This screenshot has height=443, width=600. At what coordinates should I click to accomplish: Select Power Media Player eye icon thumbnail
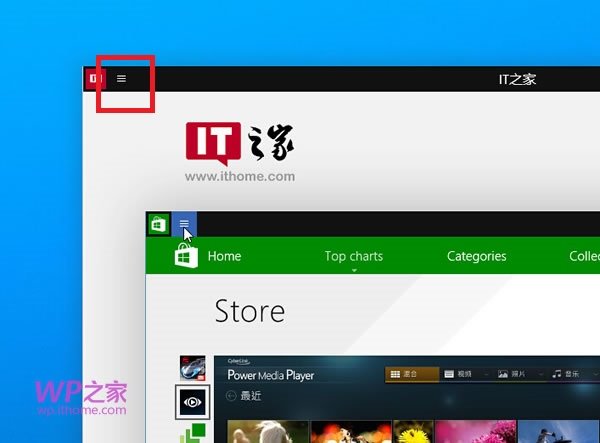192,402
